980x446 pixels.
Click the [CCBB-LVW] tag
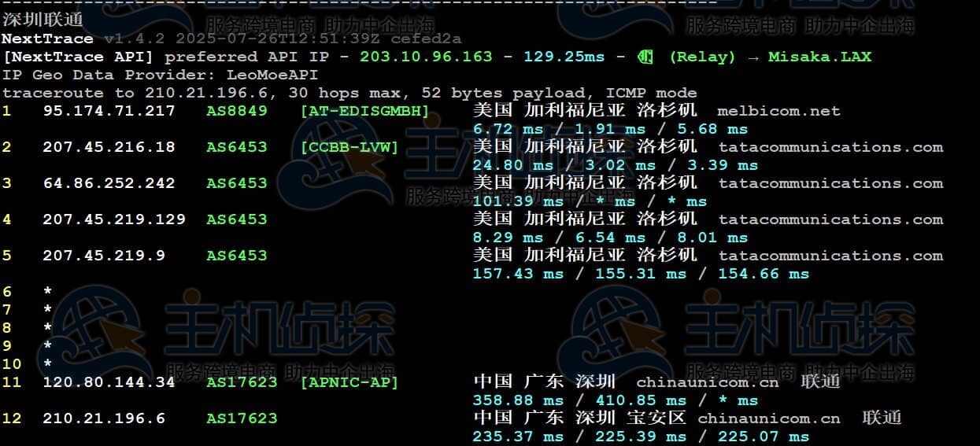pyautogui.click(x=349, y=147)
